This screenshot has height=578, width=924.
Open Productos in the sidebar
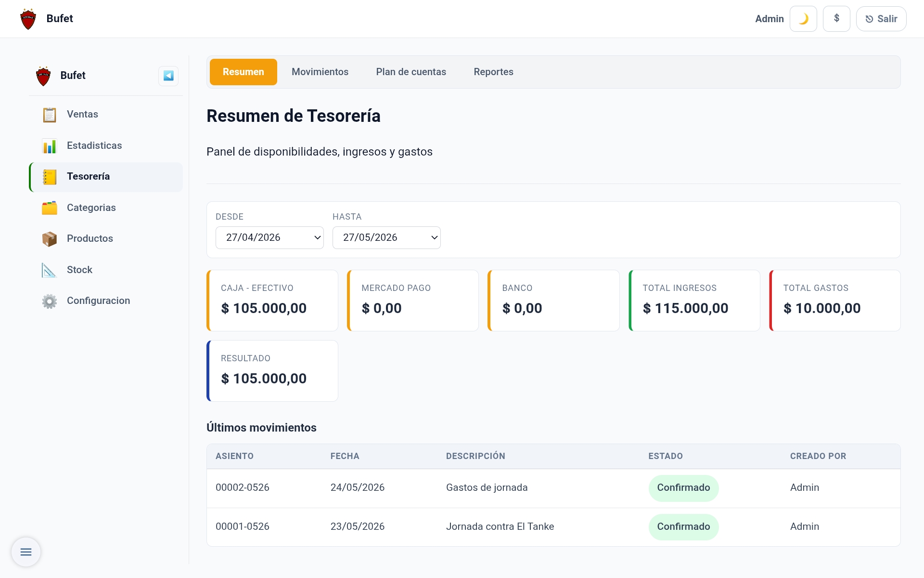click(106, 239)
